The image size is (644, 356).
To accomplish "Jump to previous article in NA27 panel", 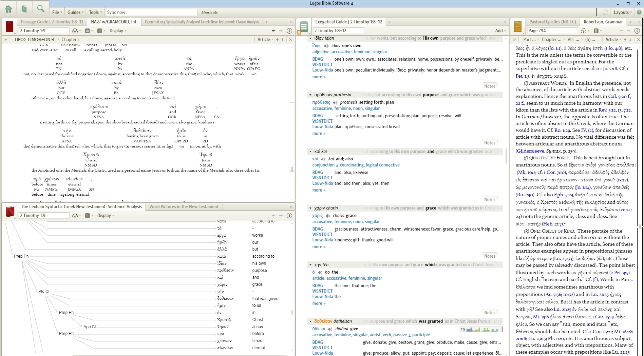I will pos(277,40).
